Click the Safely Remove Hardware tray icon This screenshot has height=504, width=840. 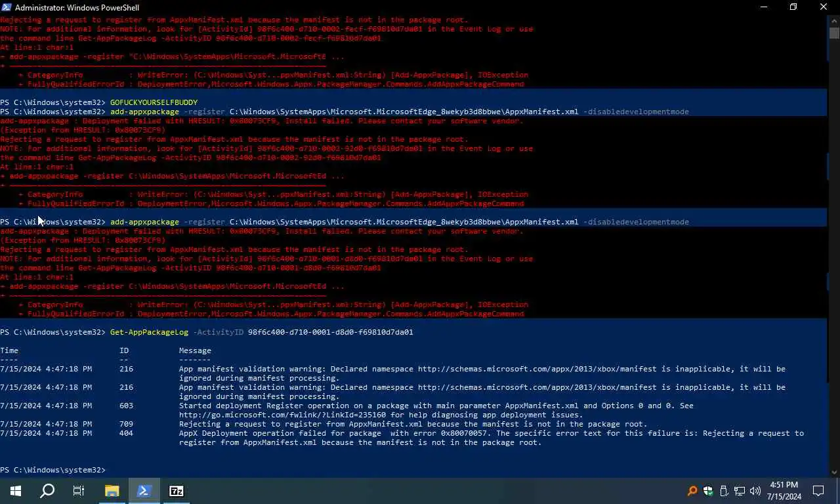point(724,491)
